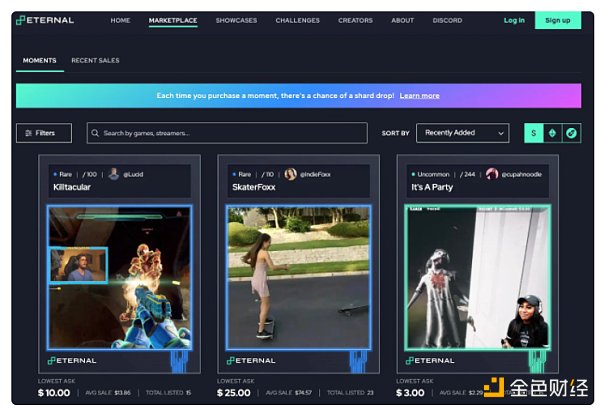Select the Moments tab
This screenshot has width=600, height=409.
39,61
